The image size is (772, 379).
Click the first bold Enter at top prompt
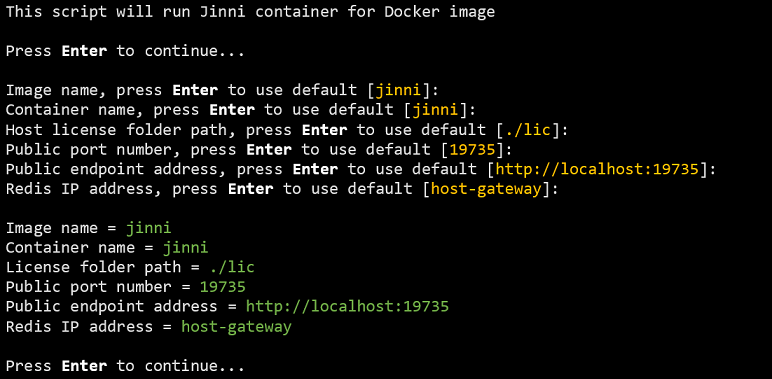(84, 51)
